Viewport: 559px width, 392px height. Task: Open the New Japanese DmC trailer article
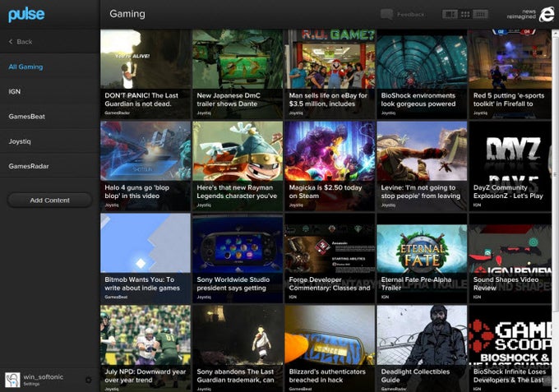pyautogui.click(x=238, y=74)
